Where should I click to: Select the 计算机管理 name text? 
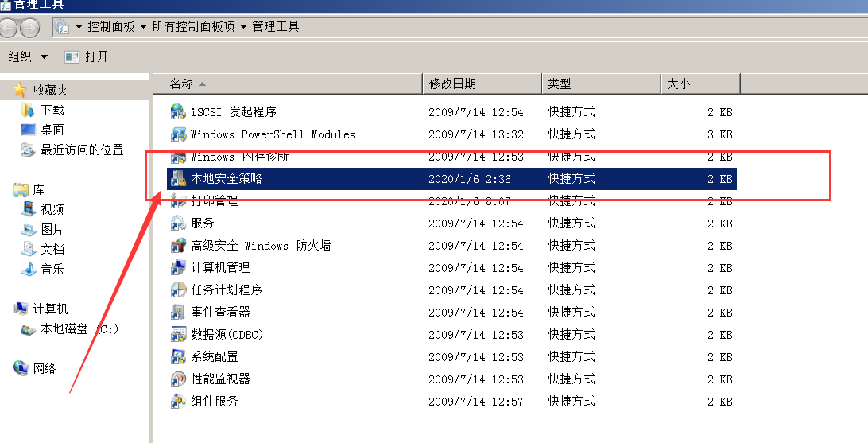pos(220,267)
